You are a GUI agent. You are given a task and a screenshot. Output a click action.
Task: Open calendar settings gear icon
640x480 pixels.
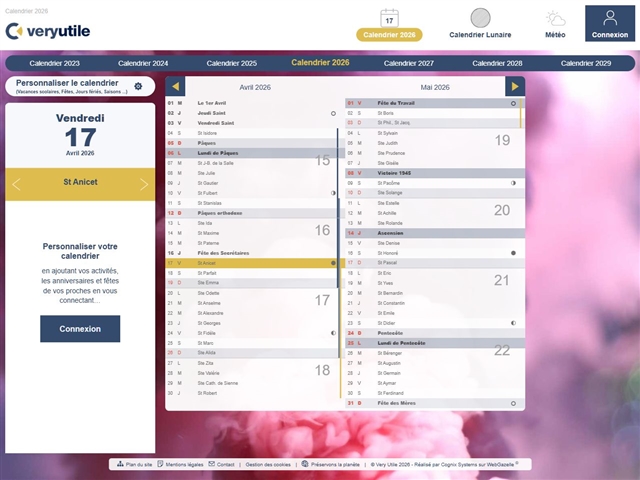tap(138, 86)
